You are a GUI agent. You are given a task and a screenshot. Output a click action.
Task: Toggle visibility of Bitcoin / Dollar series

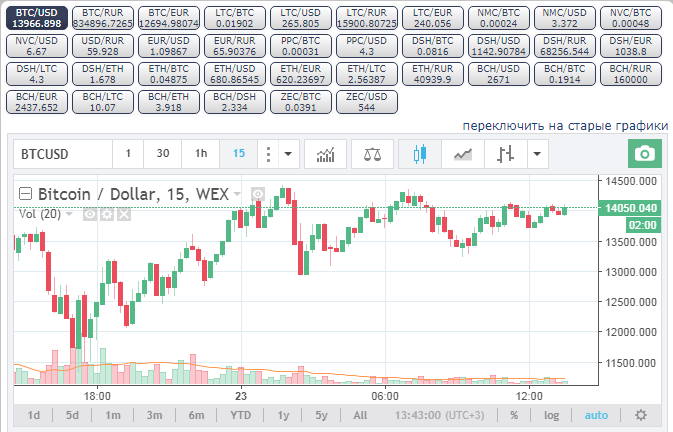click(258, 194)
